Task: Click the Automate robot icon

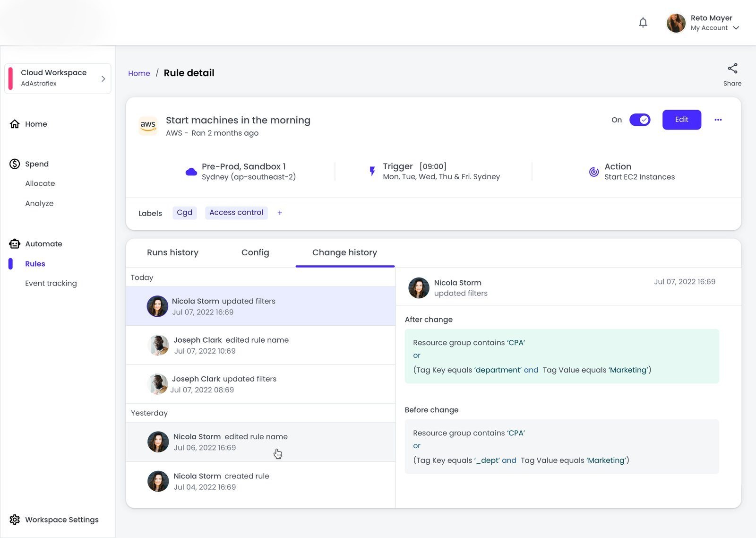Action: 15,243
